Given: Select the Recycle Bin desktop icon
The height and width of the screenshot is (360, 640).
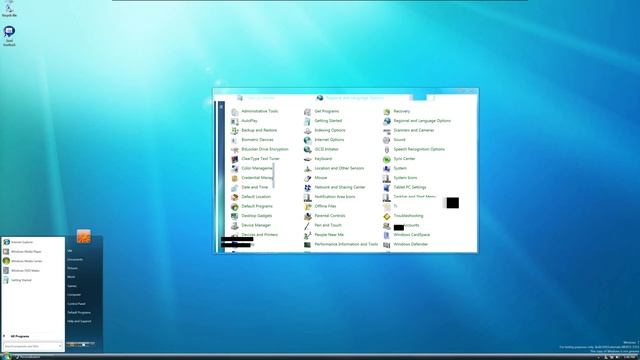Looking at the screenshot, I should coord(9,9).
